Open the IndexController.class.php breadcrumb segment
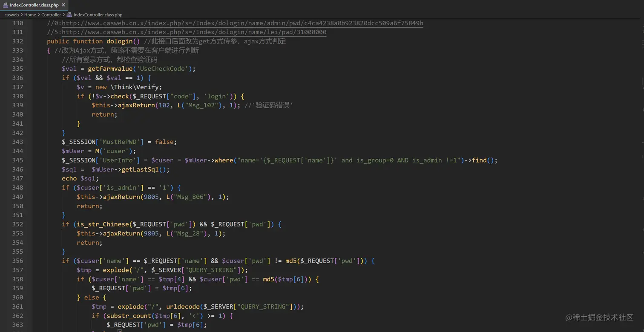This screenshot has height=332, width=644. [x=98, y=14]
